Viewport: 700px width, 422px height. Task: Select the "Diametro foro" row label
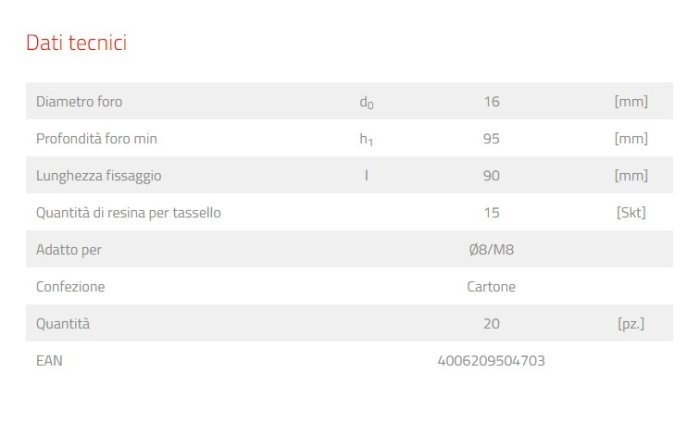(x=79, y=101)
